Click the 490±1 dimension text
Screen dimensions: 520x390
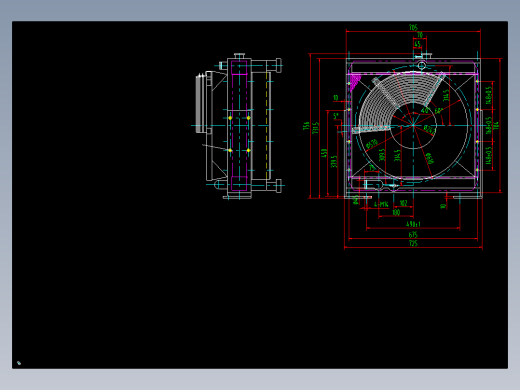coord(413,224)
